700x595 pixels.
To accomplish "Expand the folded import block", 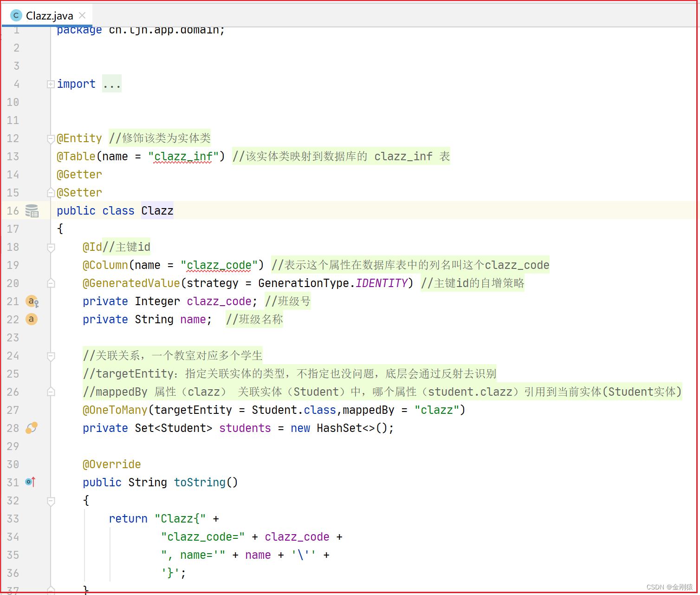I will (51, 84).
